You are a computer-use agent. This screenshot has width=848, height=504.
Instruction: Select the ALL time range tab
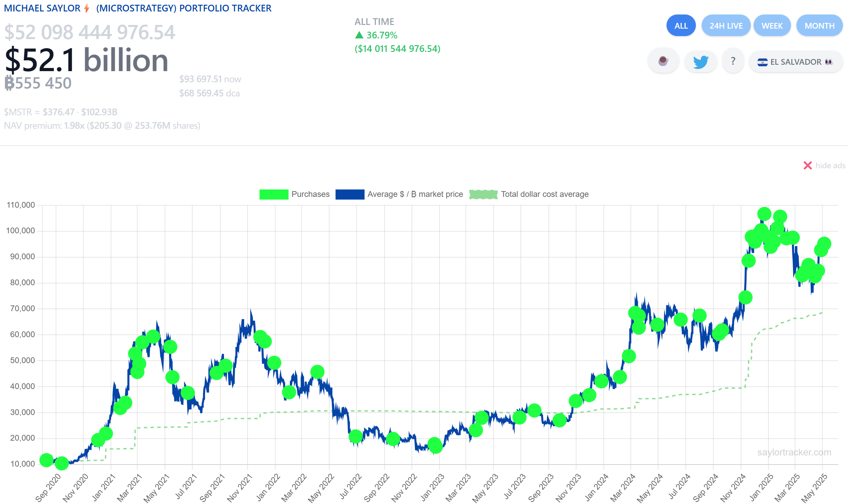coord(680,26)
